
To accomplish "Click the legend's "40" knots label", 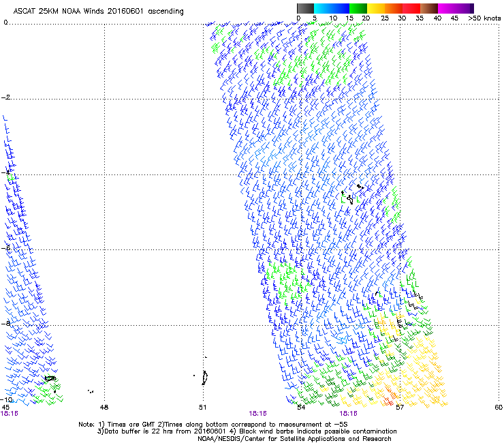I will coord(437,18).
